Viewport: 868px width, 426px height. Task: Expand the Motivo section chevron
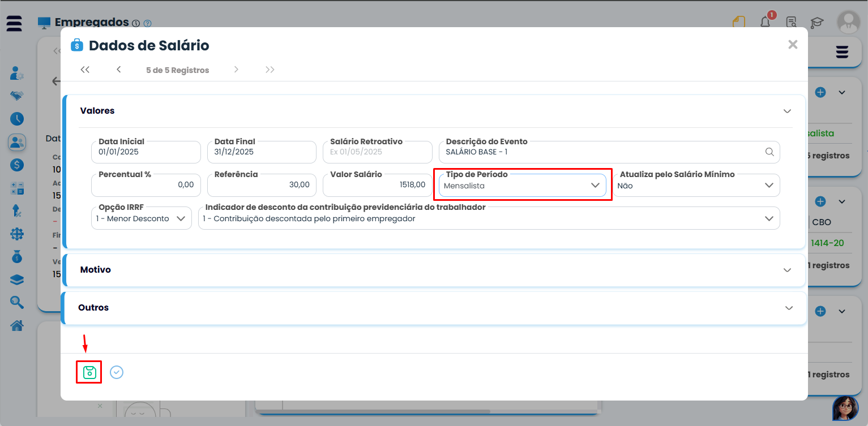click(787, 270)
